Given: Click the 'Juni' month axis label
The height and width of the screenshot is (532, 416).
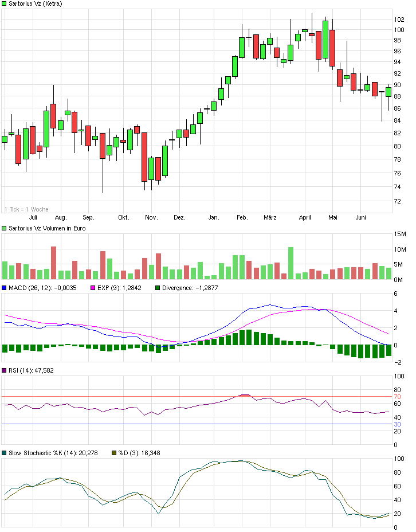Looking at the screenshot, I should click(361, 217).
